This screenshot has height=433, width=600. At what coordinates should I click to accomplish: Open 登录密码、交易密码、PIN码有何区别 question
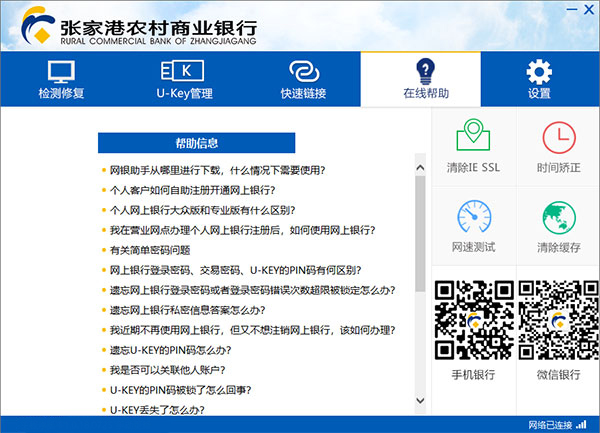(235, 270)
